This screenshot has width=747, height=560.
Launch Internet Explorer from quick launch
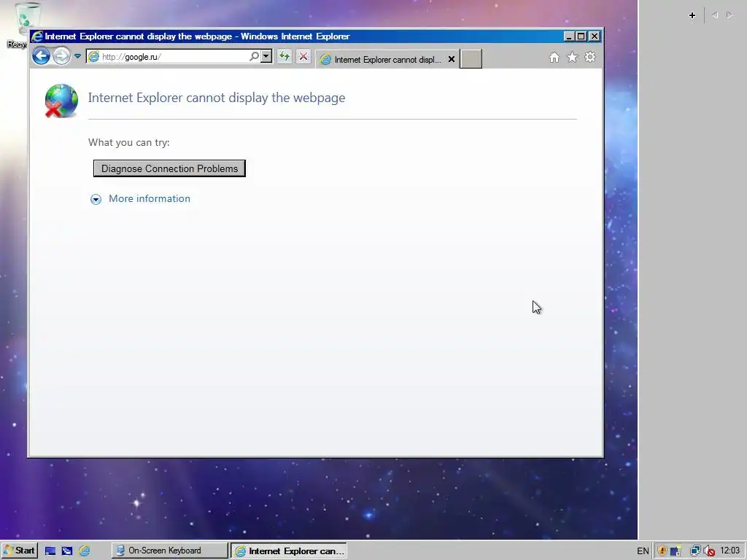(85, 551)
